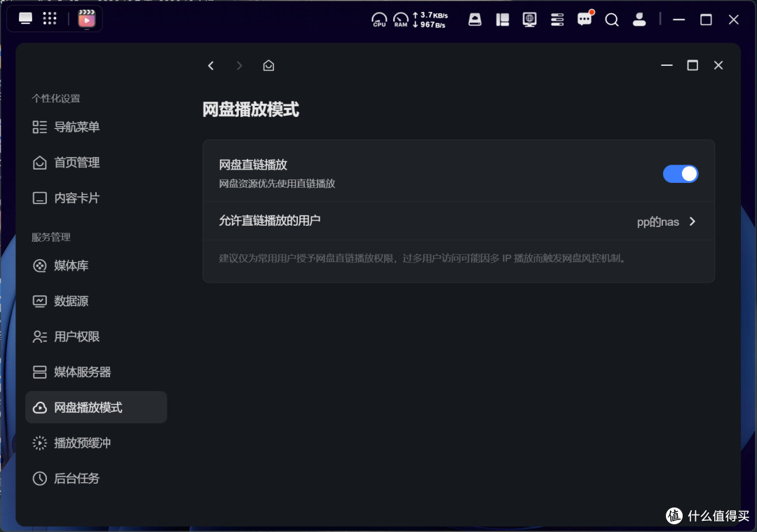Click the 服务管理 section label

pos(51,237)
